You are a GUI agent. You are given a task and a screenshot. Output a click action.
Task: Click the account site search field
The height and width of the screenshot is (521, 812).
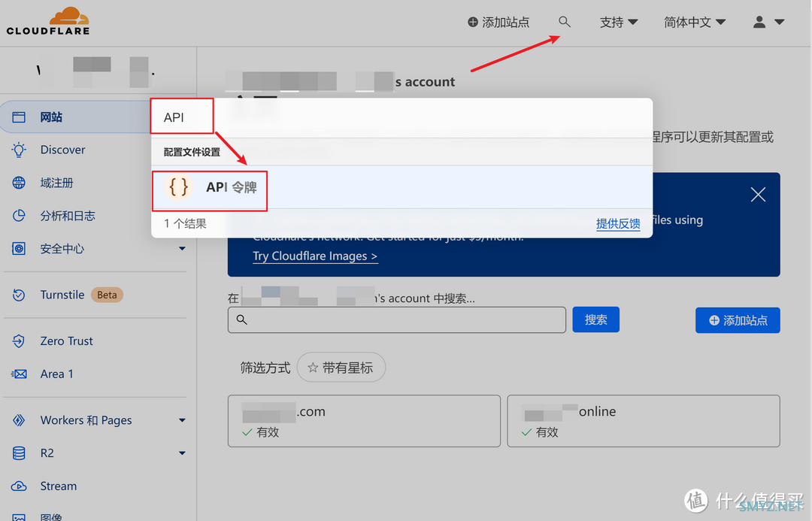397,320
